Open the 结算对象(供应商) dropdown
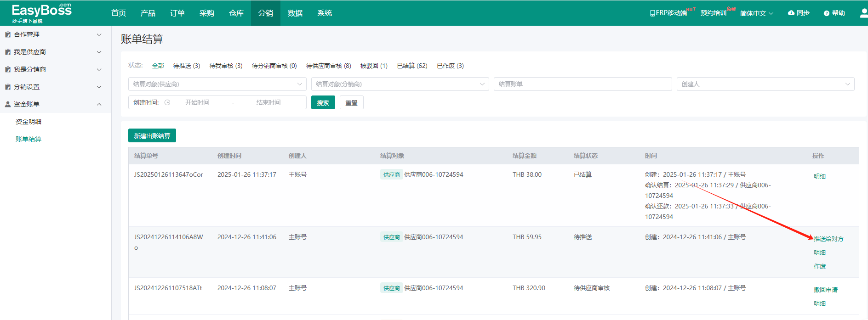 217,84
